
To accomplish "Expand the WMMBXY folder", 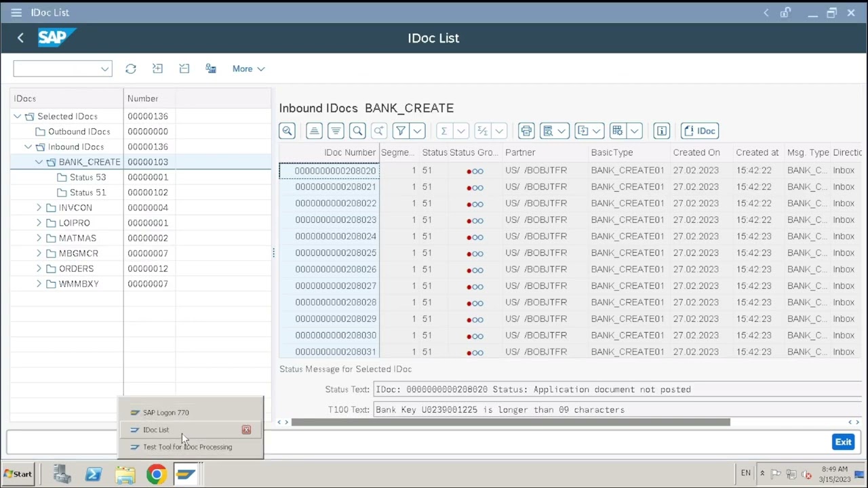I will click(x=39, y=284).
